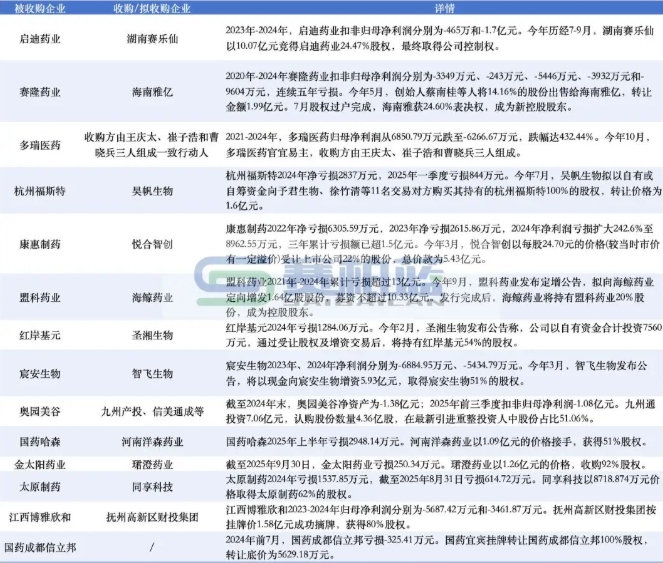Select the 多瑞医药 cell
This screenshot has width=663, height=563.
coord(40,145)
